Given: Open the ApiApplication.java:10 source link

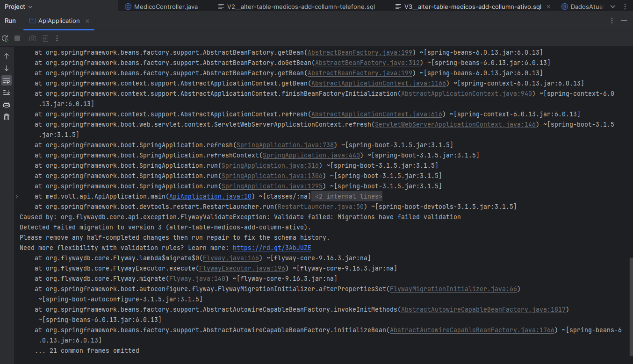Looking at the screenshot, I should point(210,197).
